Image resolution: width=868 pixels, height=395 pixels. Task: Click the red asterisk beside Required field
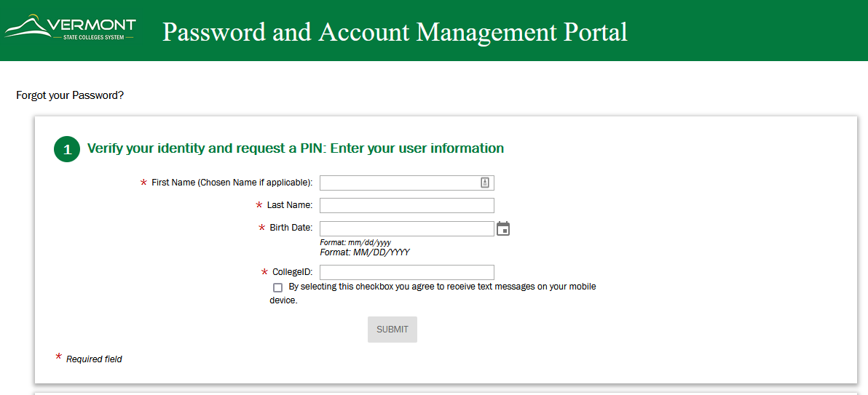(x=59, y=358)
